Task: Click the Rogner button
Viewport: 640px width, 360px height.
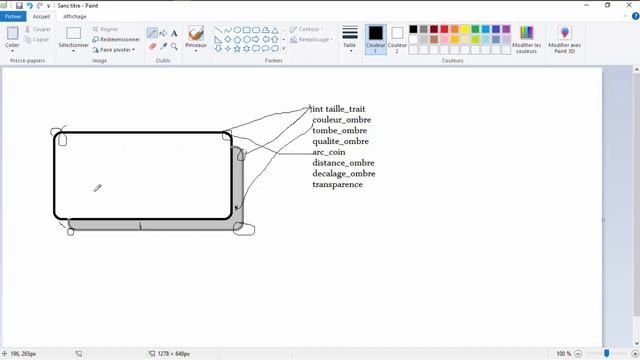Action: point(105,29)
